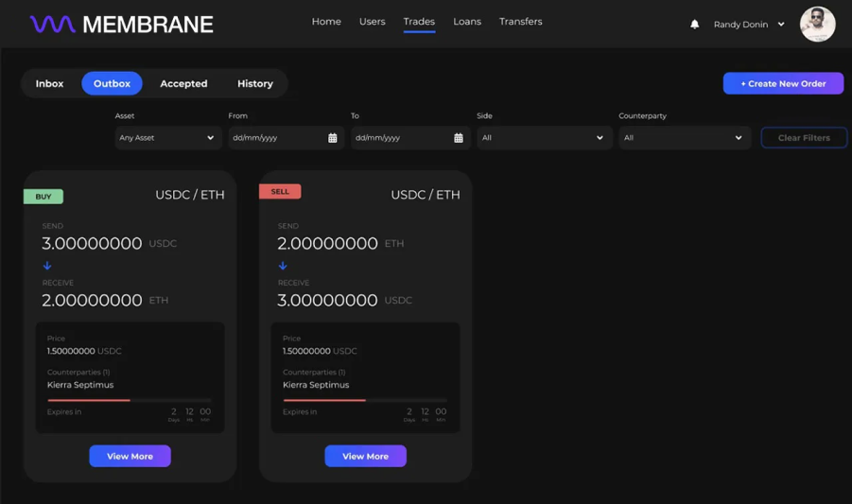Open the From date calendar icon
The width and height of the screenshot is (852, 504).
pyautogui.click(x=333, y=138)
